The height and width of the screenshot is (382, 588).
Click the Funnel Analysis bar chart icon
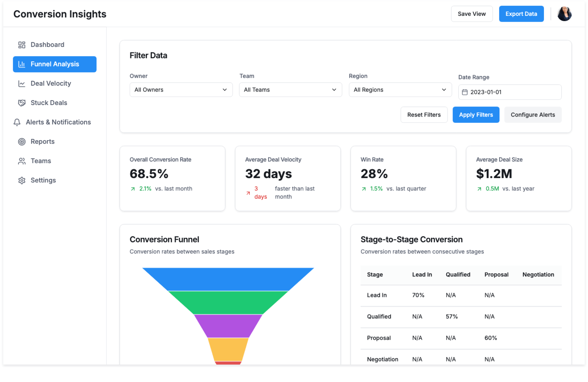[21, 64]
